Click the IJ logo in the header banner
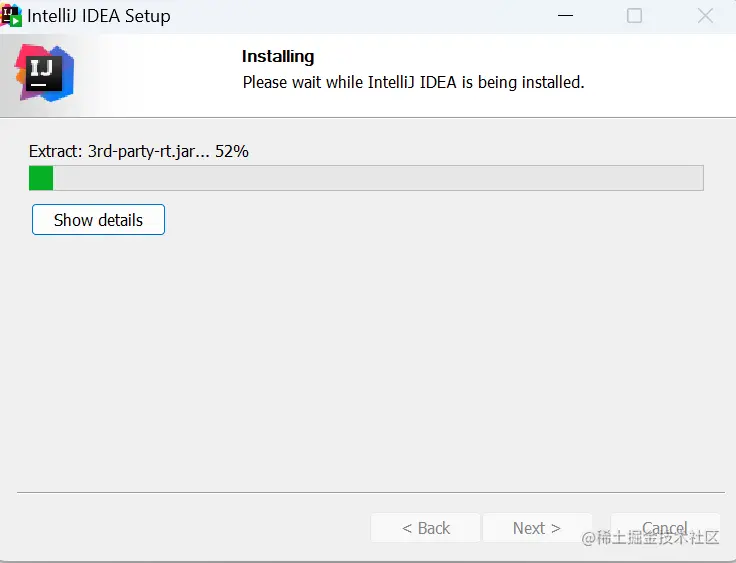 click(44, 73)
